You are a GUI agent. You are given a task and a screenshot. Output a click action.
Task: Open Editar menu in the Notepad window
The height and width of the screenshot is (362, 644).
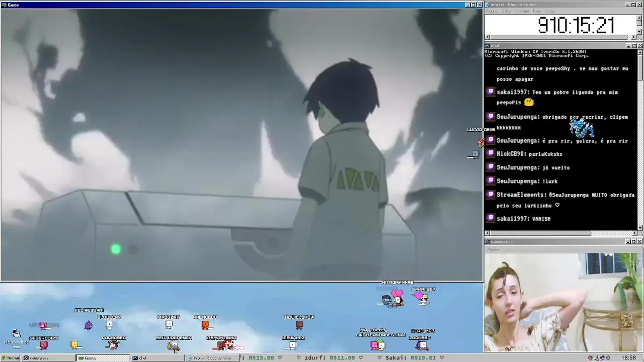pos(506,11)
